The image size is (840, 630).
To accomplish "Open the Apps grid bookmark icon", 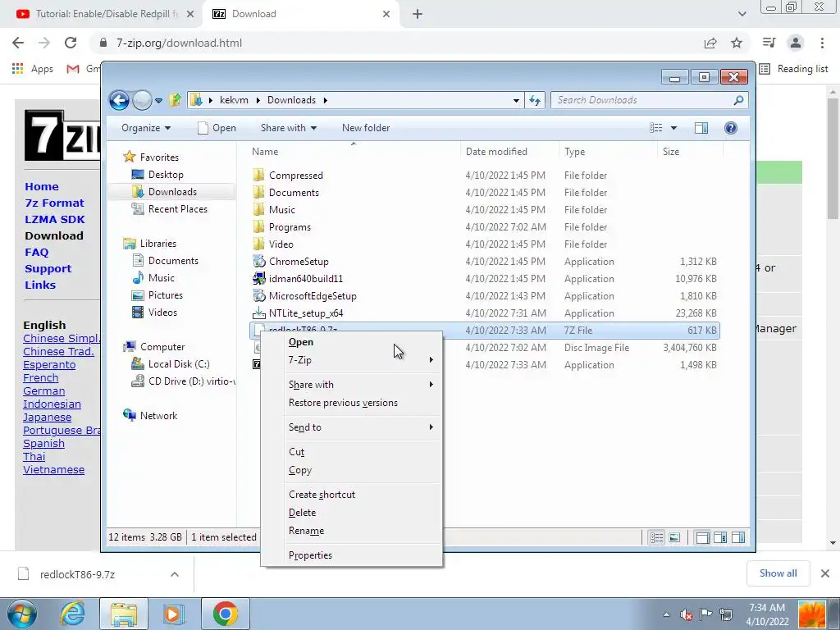I will point(18,69).
